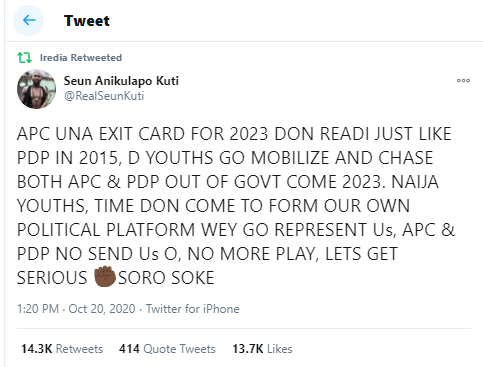Open Seun Anikulapo Kuti's profile picture

click(36, 89)
